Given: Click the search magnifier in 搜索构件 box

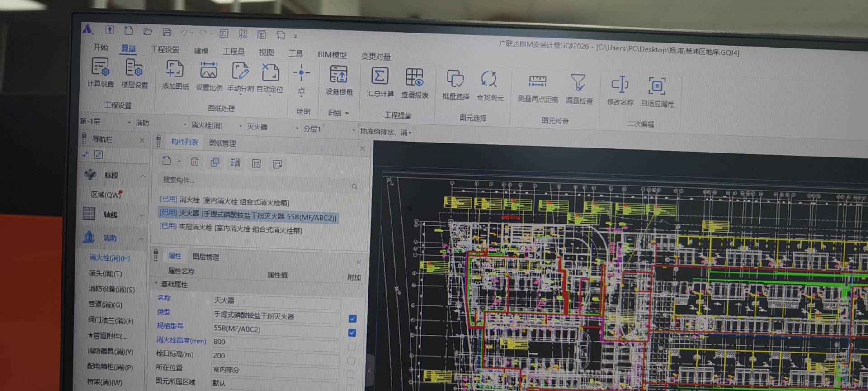Looking at the screenshot, I should click(354, 186).
